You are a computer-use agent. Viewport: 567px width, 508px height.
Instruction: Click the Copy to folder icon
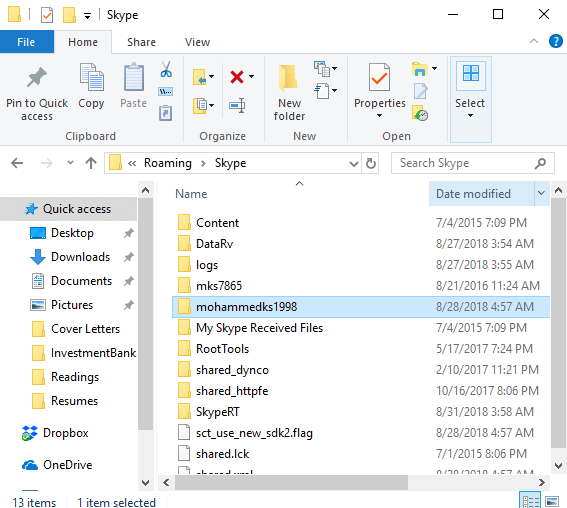click(x=200, y=105)
